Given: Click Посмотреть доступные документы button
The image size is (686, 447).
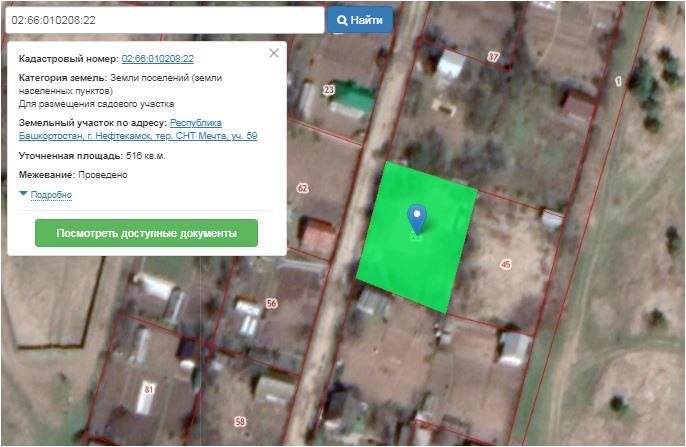Looking at the screenshot, I should pyautogui.click(x=146, y=233).
